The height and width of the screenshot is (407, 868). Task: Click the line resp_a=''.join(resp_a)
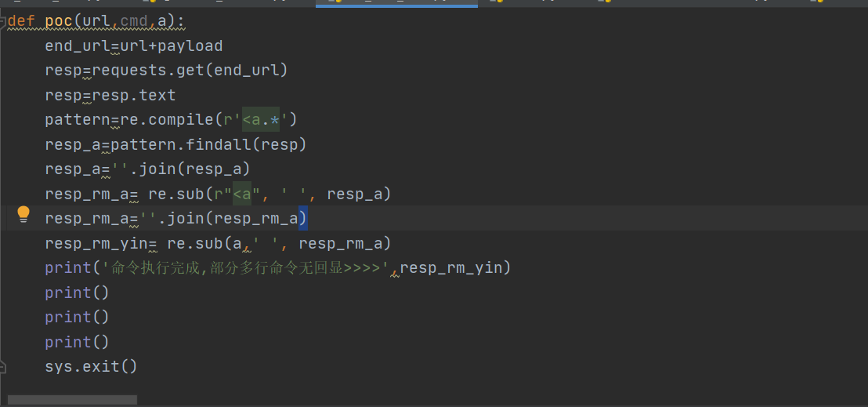[148, 169]
